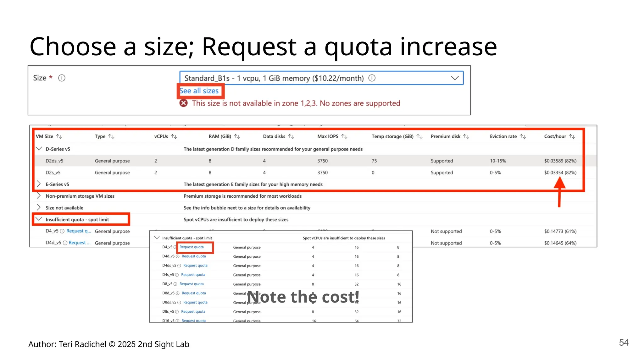
Task: Click Request quota for D8ds_v5 in inset panel
Action: [x=195, y=302]
